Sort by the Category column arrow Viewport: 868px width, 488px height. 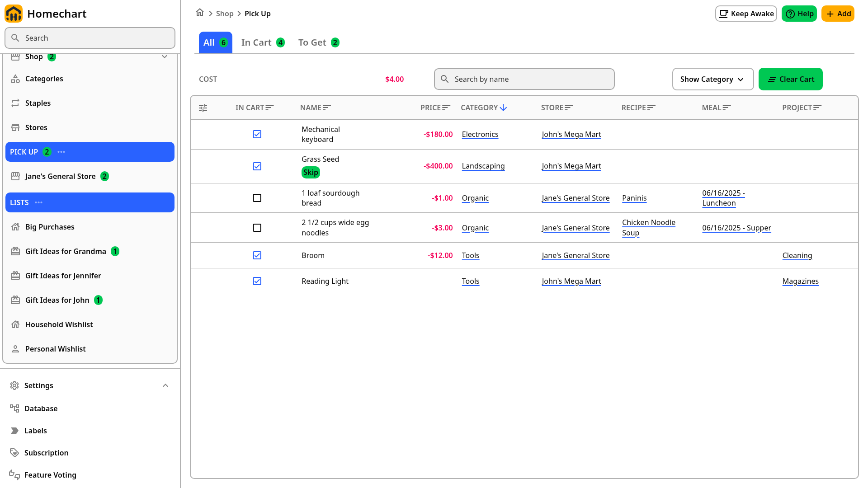503,108
